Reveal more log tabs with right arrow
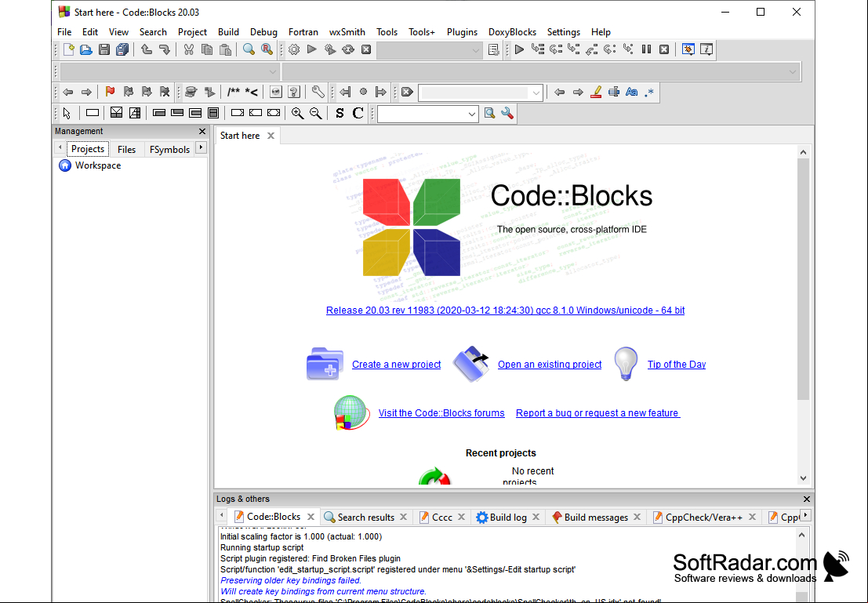 (x=806, y=515)
